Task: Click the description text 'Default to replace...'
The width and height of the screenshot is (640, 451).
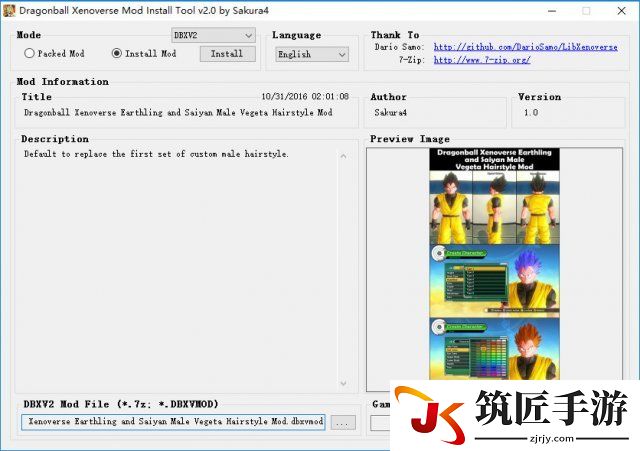Action: coord(156,154)
